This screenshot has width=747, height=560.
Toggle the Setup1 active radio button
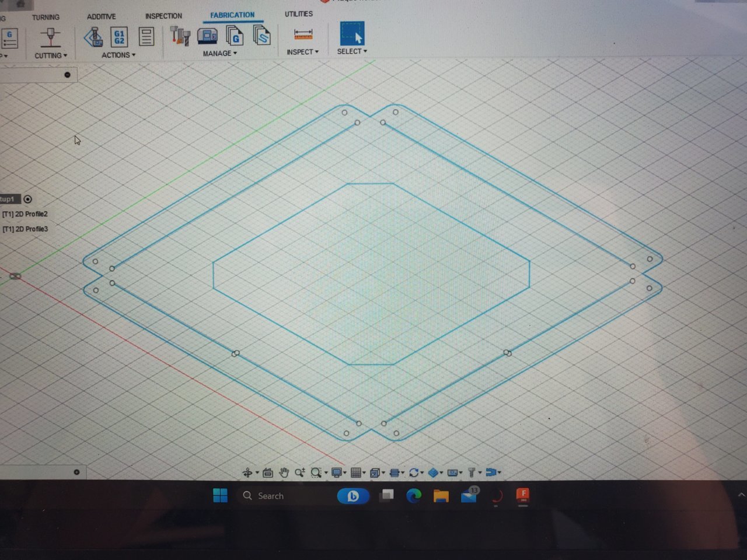(27, 199)
